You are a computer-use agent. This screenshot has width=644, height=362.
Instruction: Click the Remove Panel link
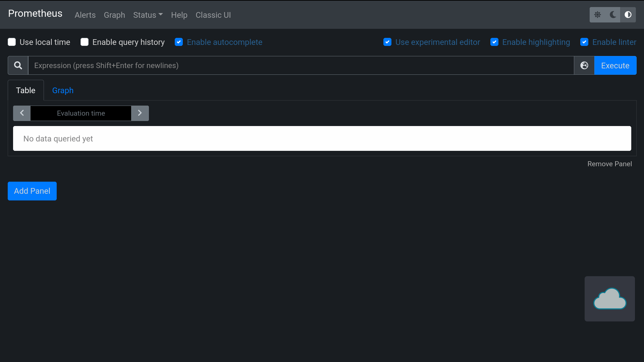pyautogui.click(x=609, y=164)
